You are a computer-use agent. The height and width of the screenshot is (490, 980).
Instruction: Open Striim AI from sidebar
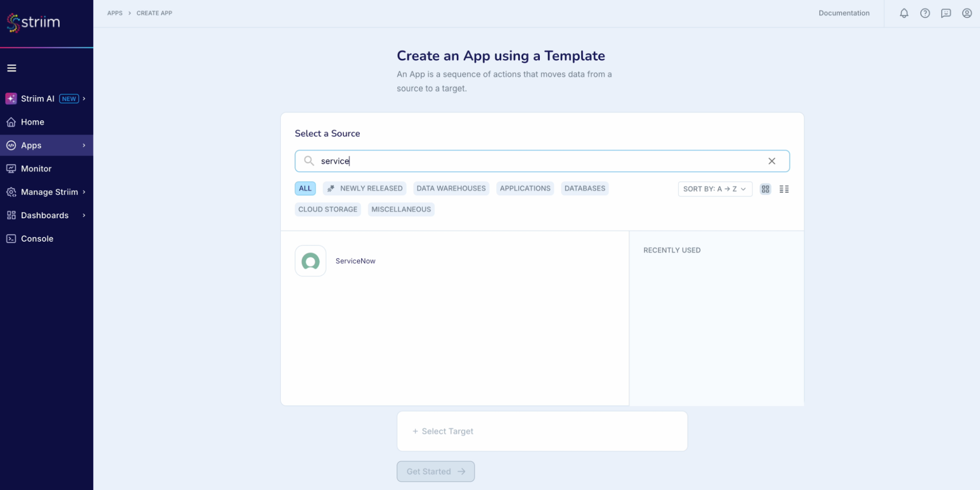[46, 99]
